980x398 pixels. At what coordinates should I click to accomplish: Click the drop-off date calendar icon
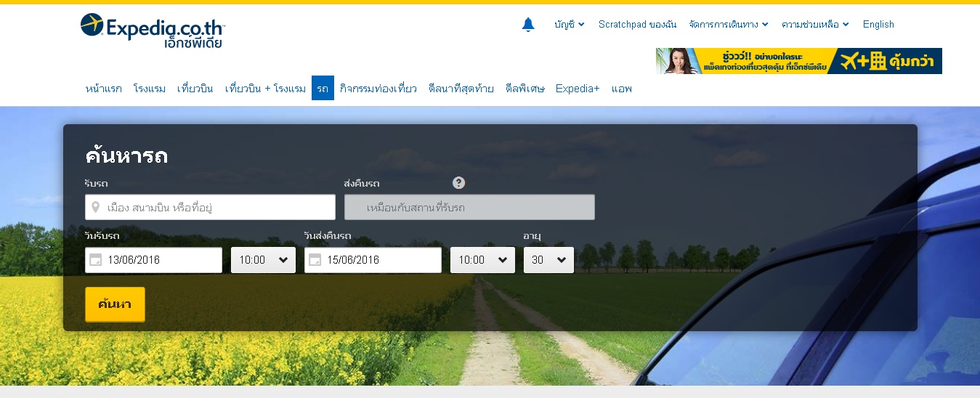[x=315, y=260]
